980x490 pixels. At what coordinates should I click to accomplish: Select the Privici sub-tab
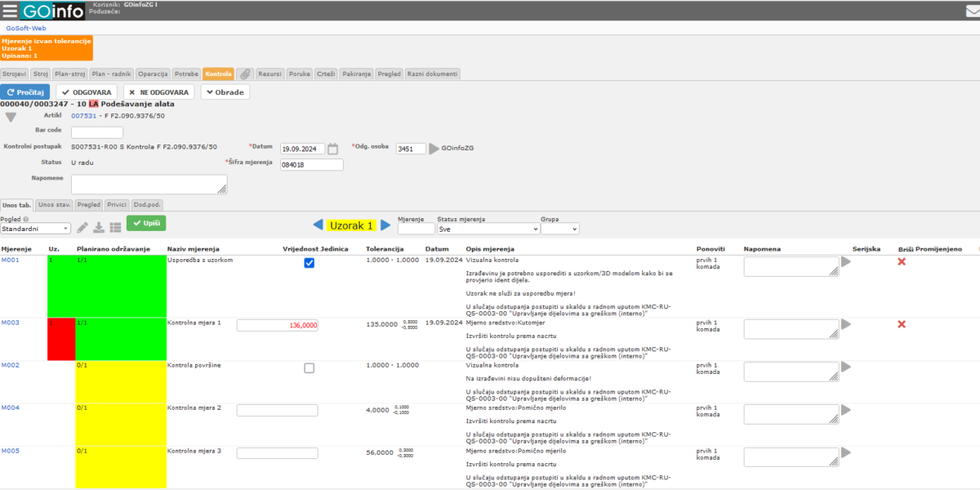point(117,205)
